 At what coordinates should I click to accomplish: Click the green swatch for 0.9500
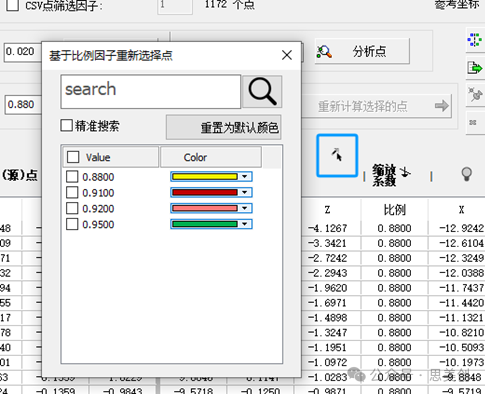tap(205, 224)
